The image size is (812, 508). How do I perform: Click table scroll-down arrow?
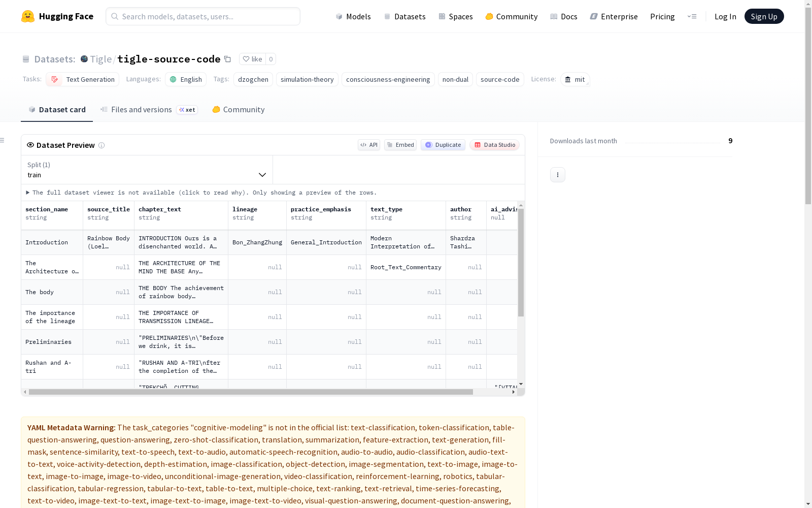pyautogui.click(x=521, y=384)
